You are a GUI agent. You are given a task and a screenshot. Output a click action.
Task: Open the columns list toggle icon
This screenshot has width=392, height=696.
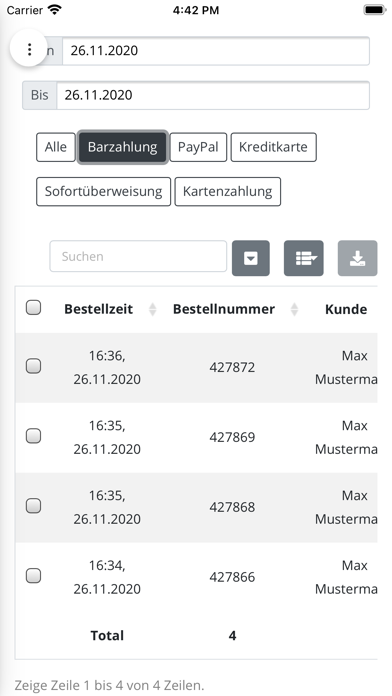tap(304, 258)
